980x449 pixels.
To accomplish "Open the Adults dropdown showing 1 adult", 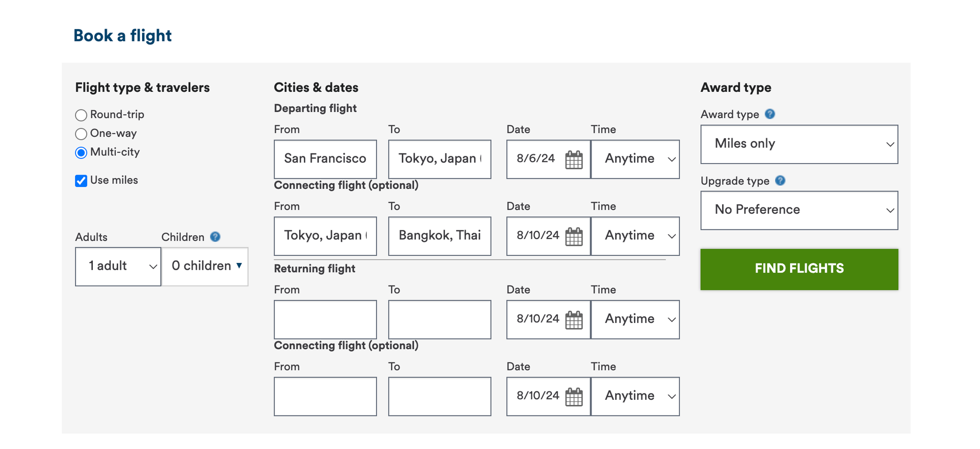I will (x=118, y=266).
